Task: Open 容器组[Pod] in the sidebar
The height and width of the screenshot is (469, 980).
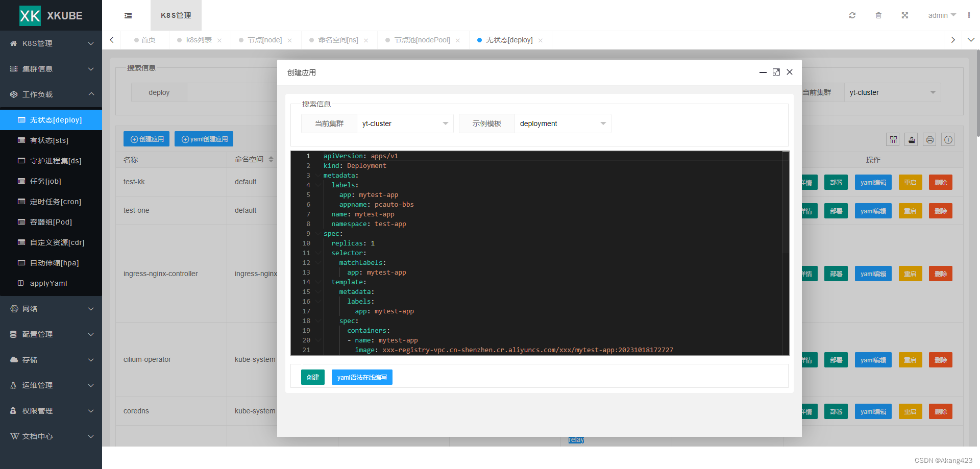Action: tap(51, 222)
